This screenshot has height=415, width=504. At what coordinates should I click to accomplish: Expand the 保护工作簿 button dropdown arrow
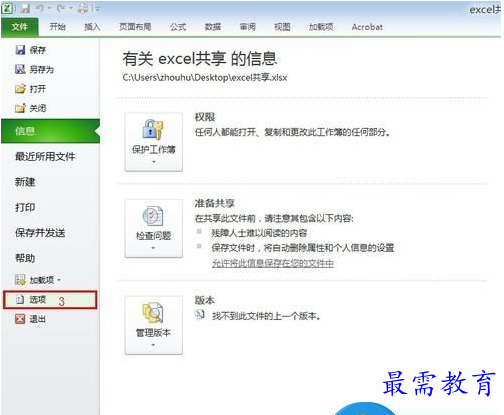(154, 162)
